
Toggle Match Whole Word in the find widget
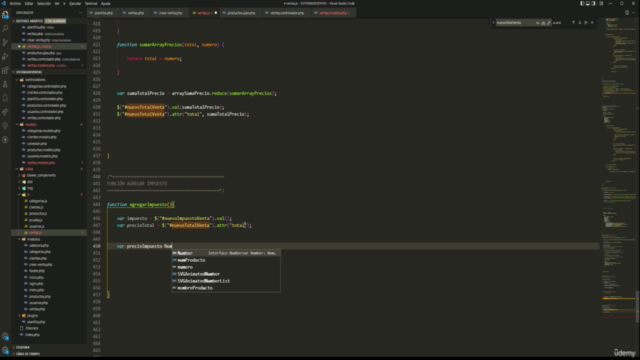tap(543, 23)
